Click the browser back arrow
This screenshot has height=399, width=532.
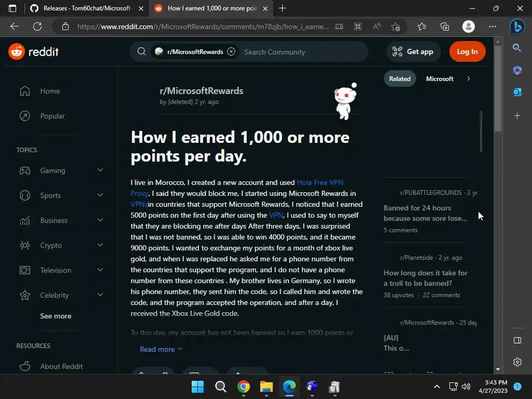(15, 26)
